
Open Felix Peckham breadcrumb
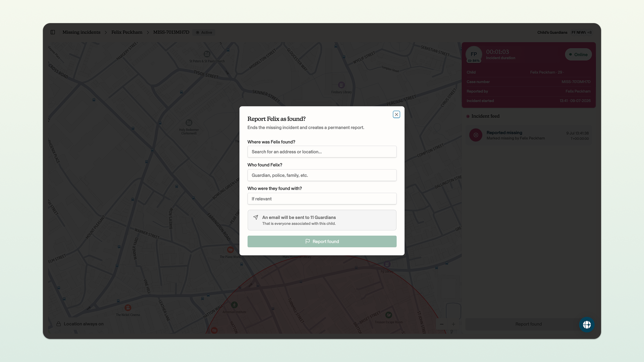[x=127, y=32]
